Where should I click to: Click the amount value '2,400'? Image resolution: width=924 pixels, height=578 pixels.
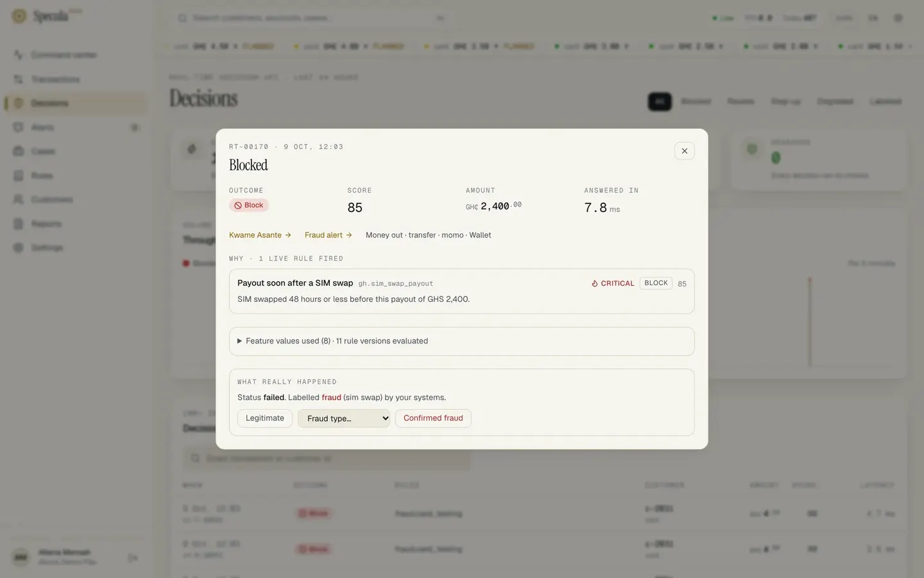click(x=495, y=206)
